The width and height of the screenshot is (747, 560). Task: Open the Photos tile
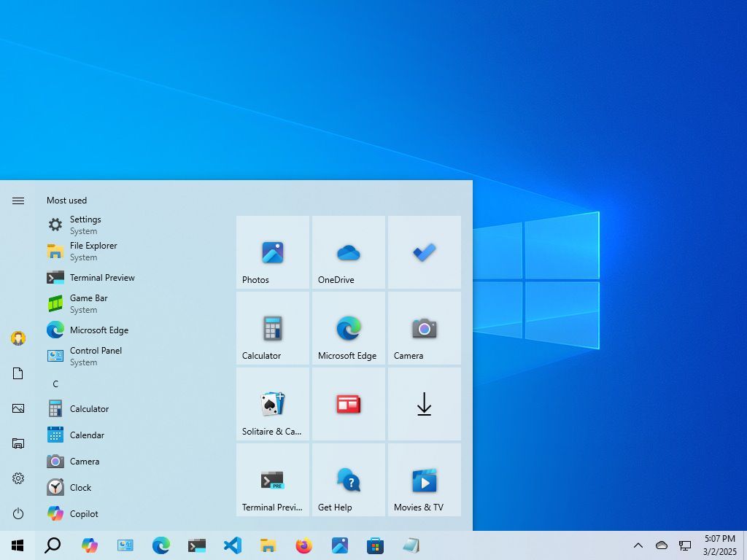pos(273,252)
